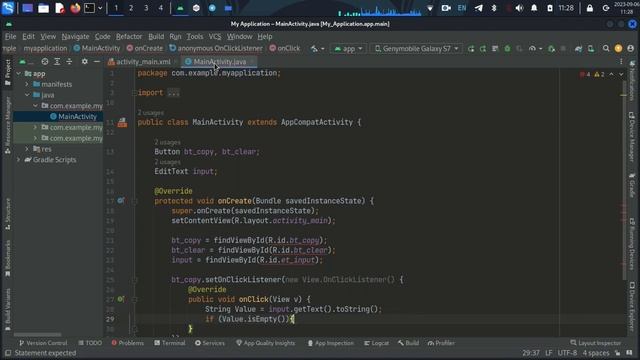Open the Android project view selector dropdown

[27, 62]
